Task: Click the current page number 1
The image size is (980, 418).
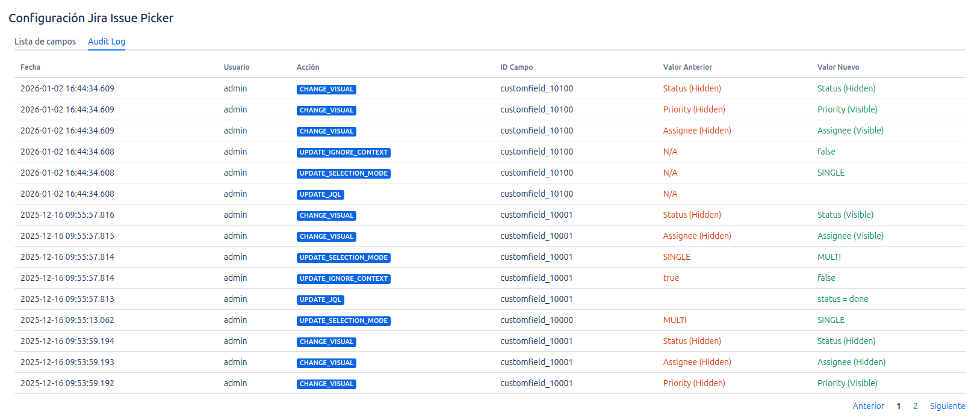Action: tap(898, 406)
